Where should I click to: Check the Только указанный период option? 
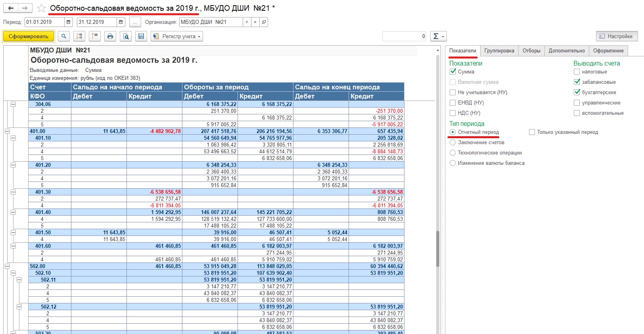click(x=532, y=132)
